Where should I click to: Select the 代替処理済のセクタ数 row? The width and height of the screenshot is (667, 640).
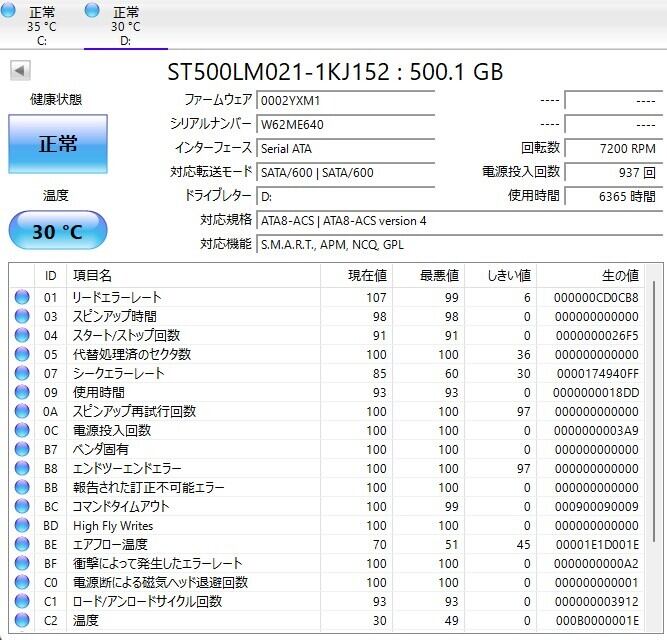(x=327, y=354)
